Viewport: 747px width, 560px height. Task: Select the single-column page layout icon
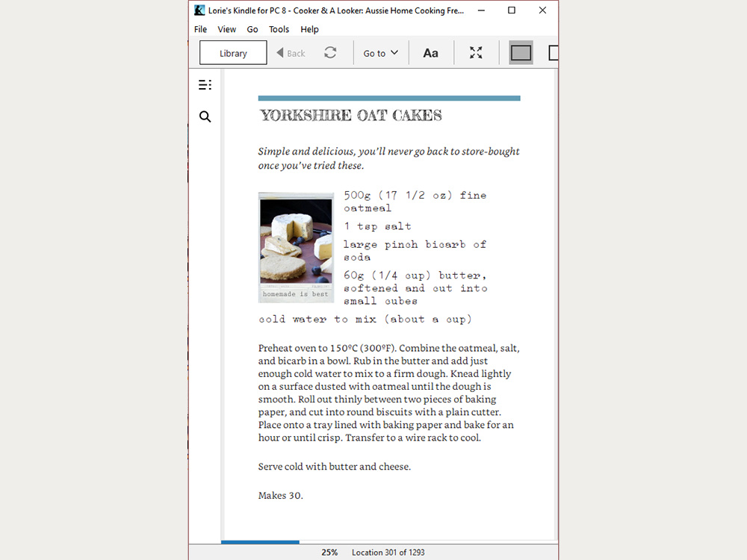point(521,52)
